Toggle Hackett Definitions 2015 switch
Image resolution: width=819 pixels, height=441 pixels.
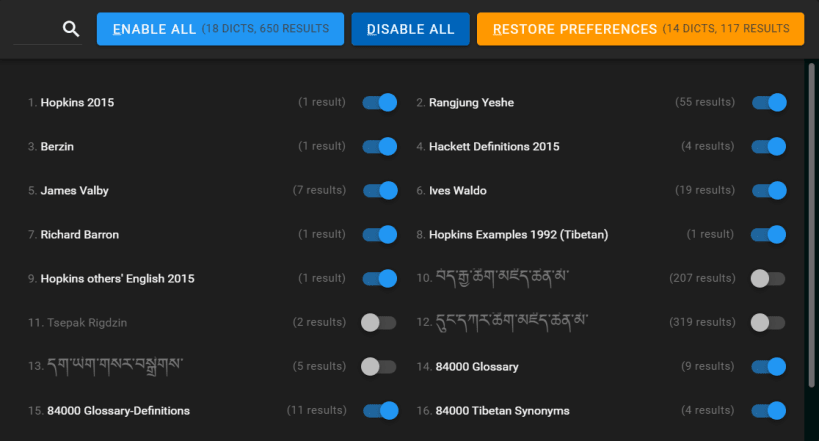(x=769, y=146)
